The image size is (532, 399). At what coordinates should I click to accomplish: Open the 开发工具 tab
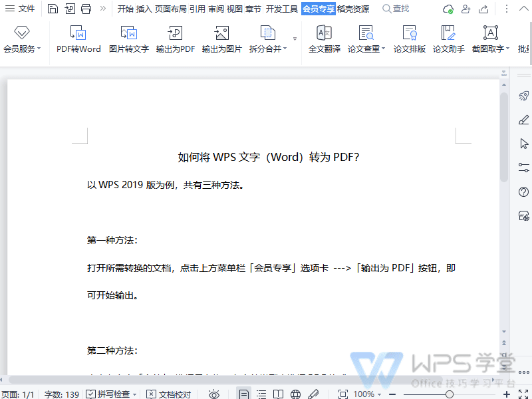point(281,9)
